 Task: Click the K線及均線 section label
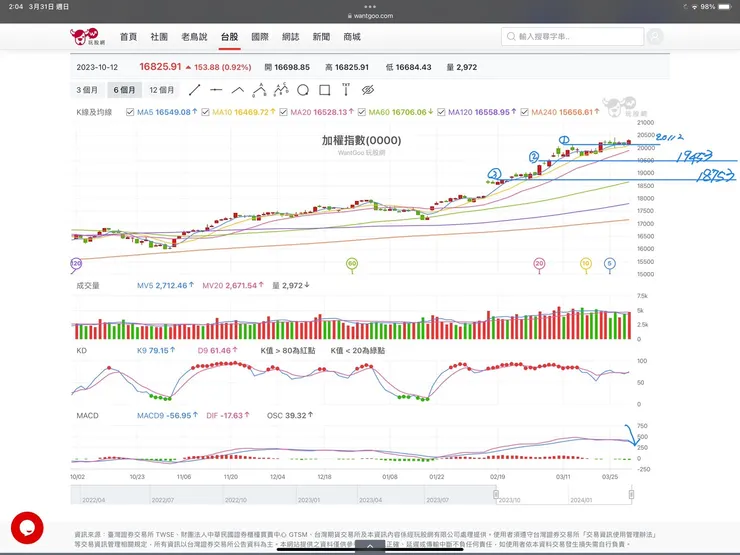94,112
